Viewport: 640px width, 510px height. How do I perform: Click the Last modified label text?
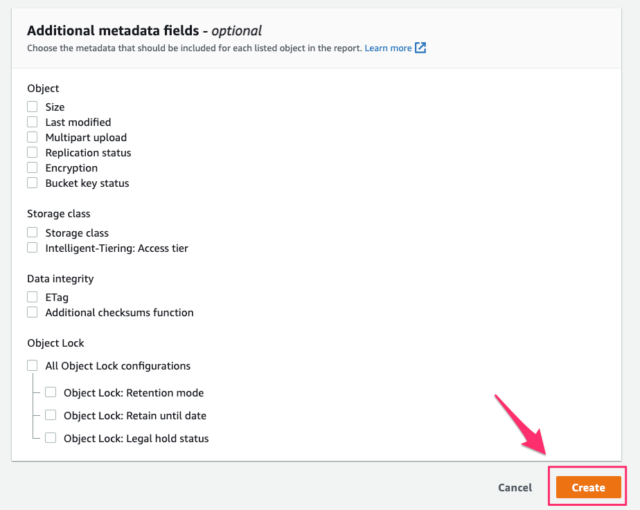click(x=78, y=122)
